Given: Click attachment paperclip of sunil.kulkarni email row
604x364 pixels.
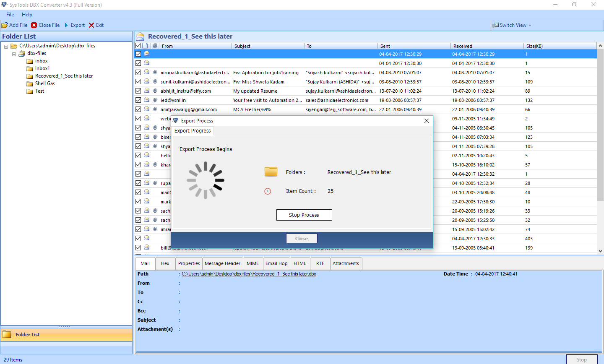Looking at the screenshot, I should [155, 81].
